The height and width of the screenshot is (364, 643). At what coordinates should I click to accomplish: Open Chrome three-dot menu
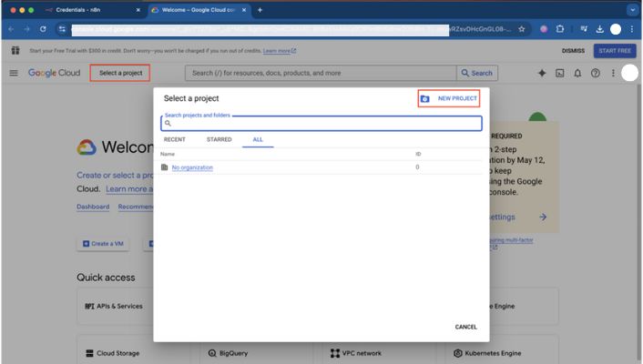(632, 29)
